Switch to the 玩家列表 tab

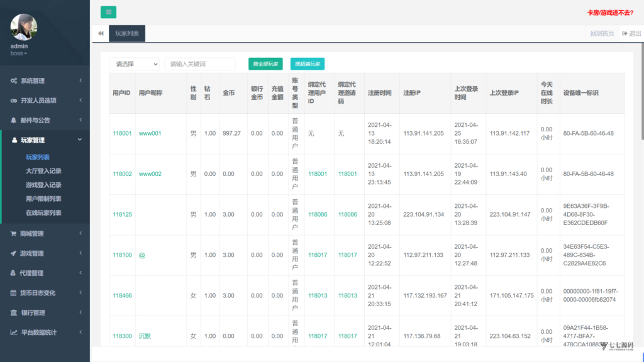tap(127, 34)
